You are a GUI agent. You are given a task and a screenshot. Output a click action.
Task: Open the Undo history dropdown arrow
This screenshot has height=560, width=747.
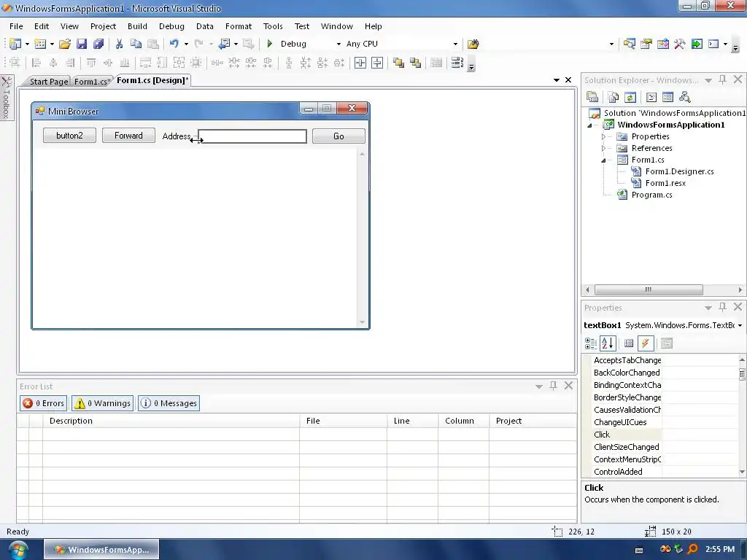[x=186, y=44]
